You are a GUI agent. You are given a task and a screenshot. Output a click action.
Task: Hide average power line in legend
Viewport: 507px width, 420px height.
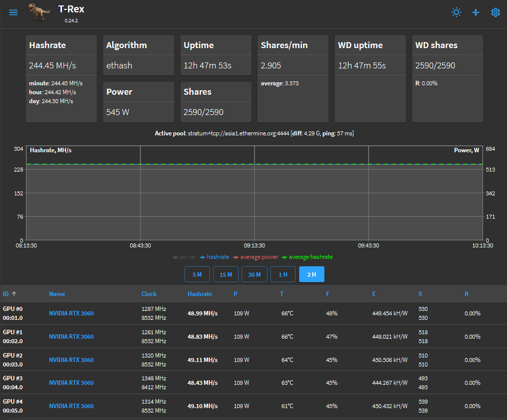(x=255, y=257)
